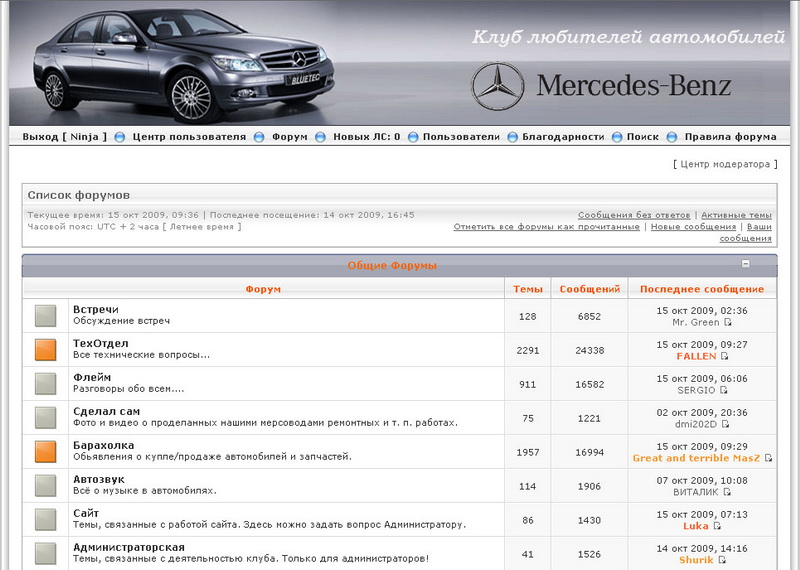Open latest post icon beside FALLEN
The height and width of the screenshot is (570, 800).
tap(724, 356)
